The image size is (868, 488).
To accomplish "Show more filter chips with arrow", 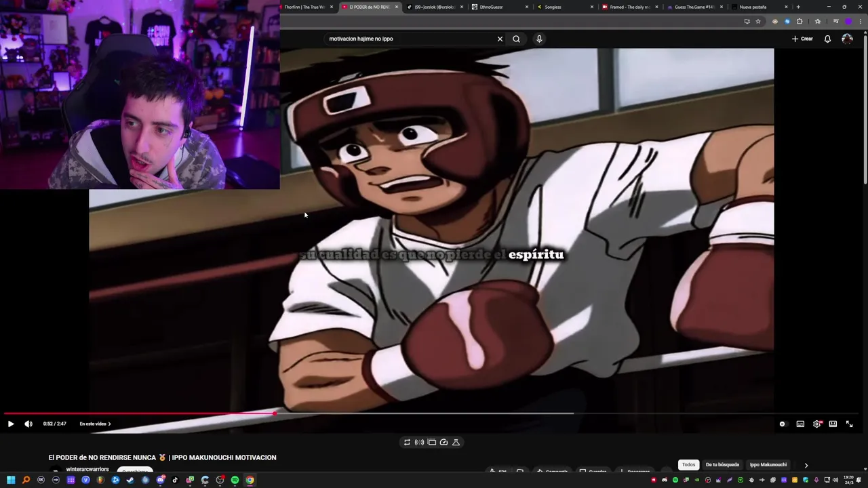I will click(806, 465).
